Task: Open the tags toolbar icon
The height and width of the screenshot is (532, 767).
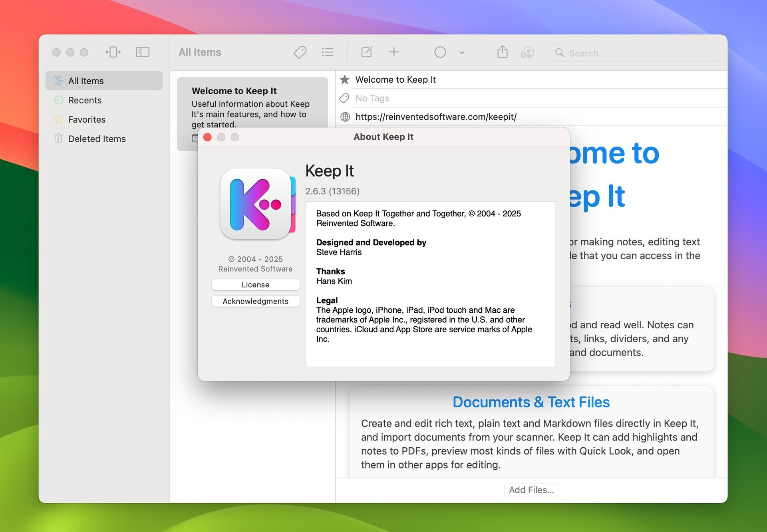Action: coord(300,52)
